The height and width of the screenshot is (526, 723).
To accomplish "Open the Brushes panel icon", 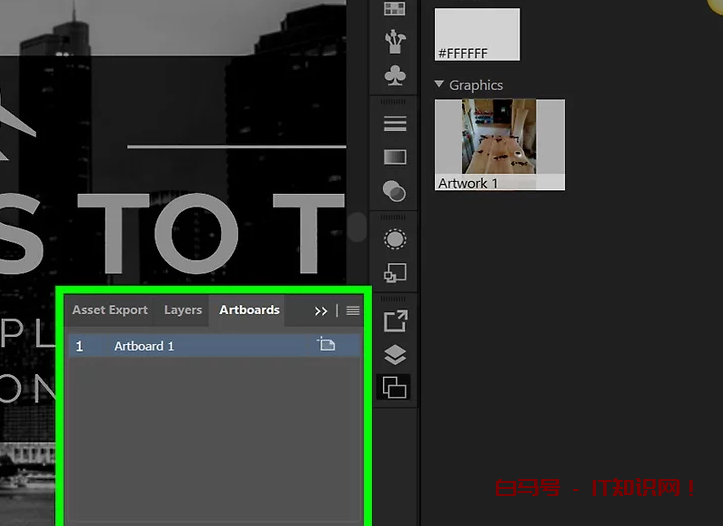I will coord(395,42).
